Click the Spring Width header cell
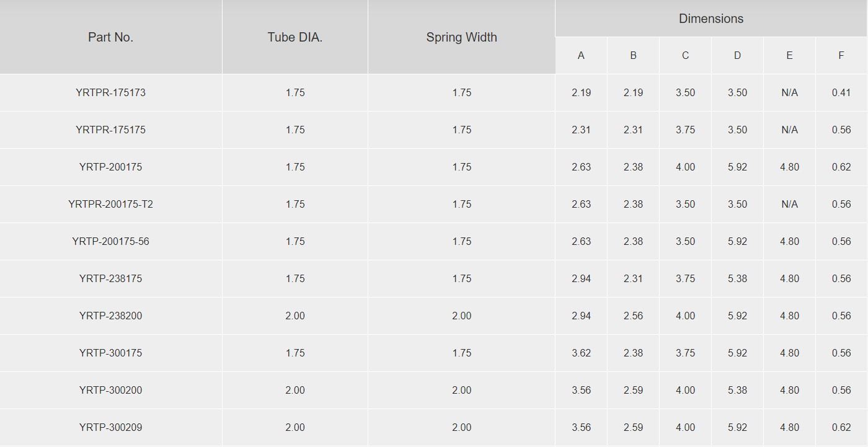 point(461,37)
